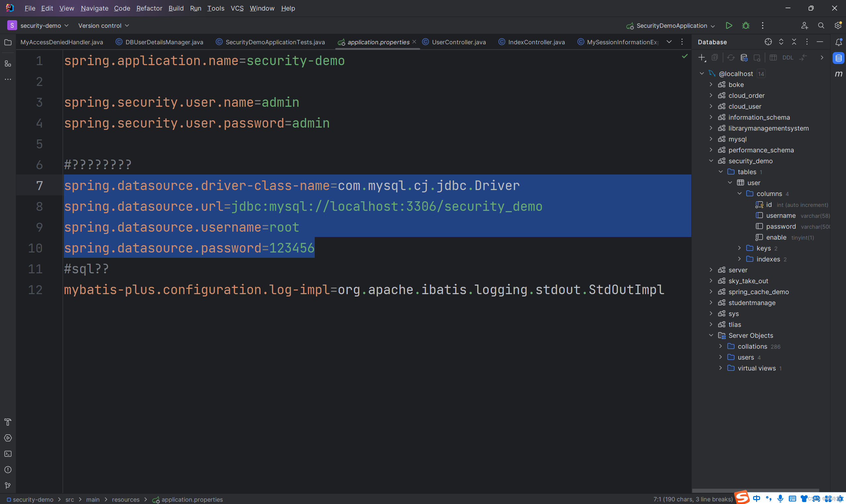The image size is (846, 504).
Task: Open the Project tool window folder icon
Action: tap(8, 42)
